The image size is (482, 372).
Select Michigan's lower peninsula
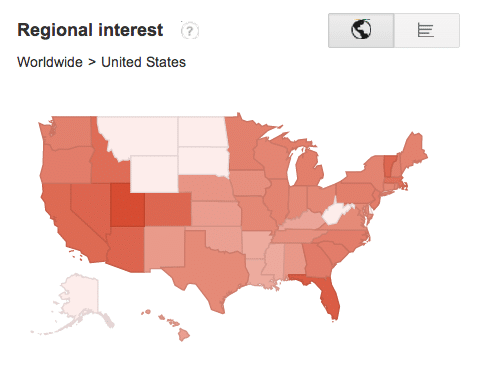tap(310, 168)
